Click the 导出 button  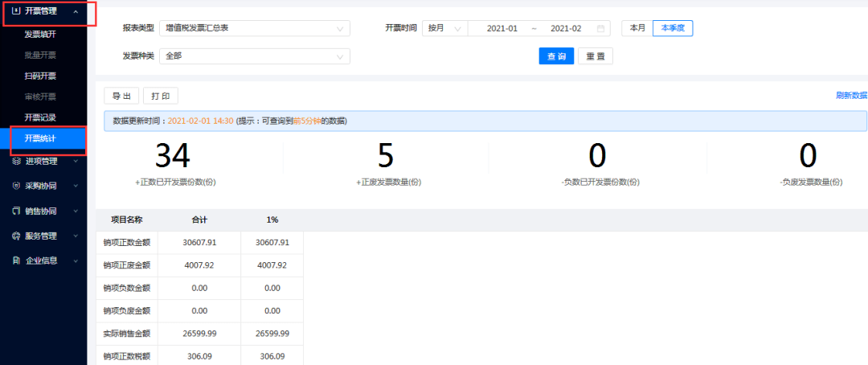tap(122, 95)
